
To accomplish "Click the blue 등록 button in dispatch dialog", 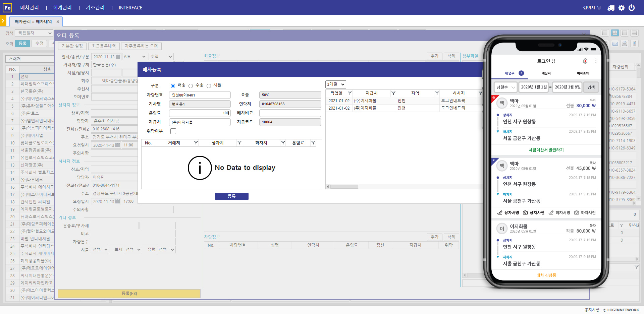I will 231,196.
